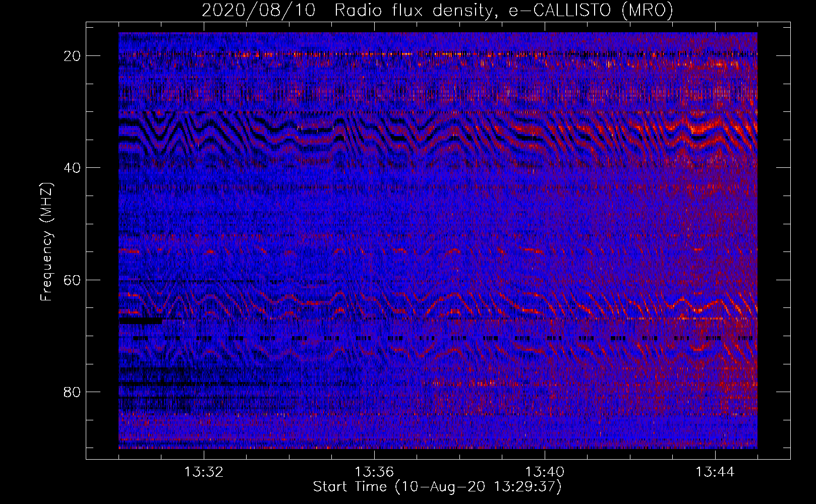Click the '80' frequency tick label
Screen dimensions: 816x504
tap(73, 392)
